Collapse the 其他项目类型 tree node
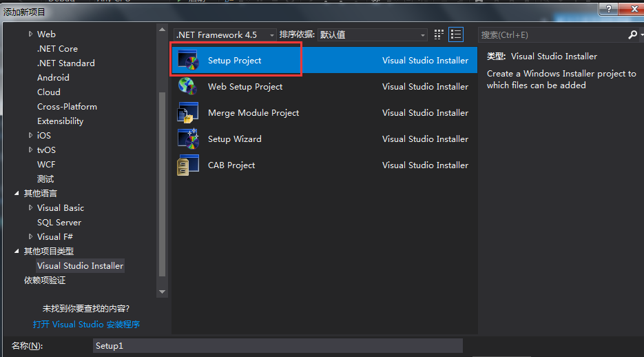 point(17,251)
